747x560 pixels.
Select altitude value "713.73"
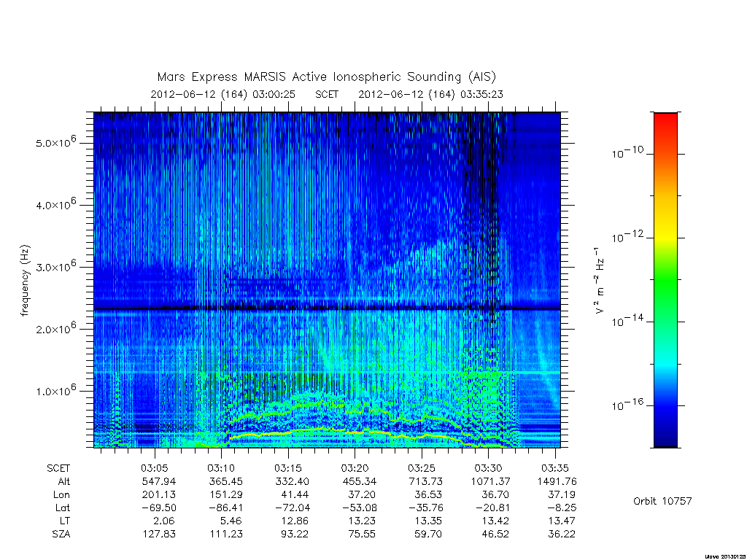(x=426, y=481)
